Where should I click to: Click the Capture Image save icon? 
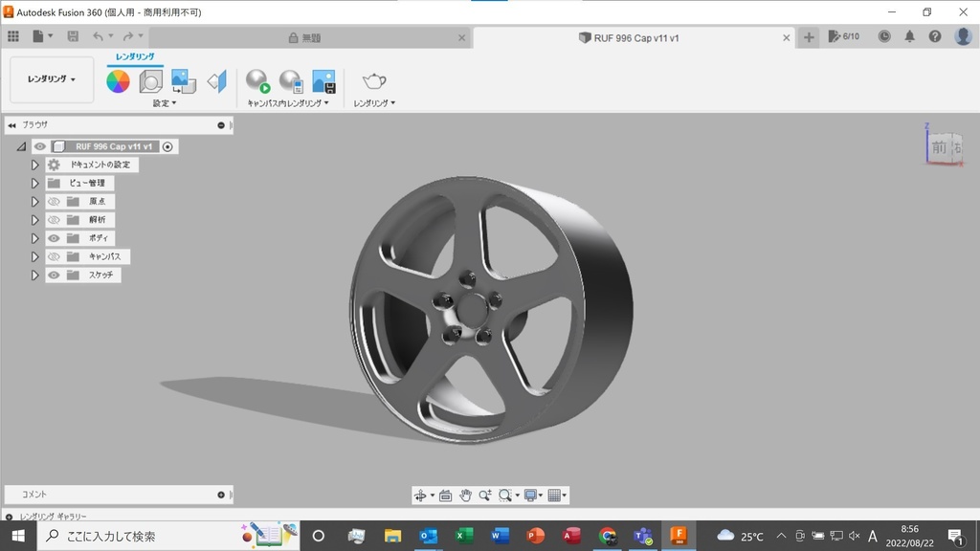(x=323, y=81)
